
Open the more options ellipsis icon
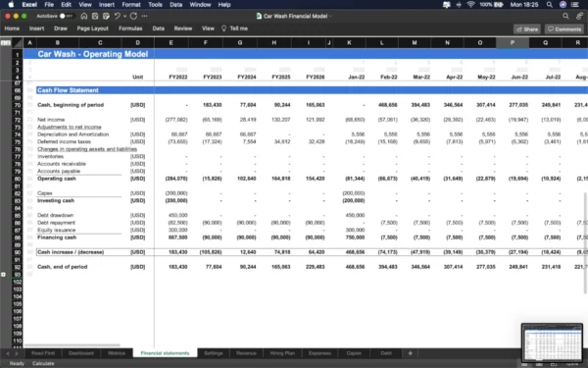[145, 16]
